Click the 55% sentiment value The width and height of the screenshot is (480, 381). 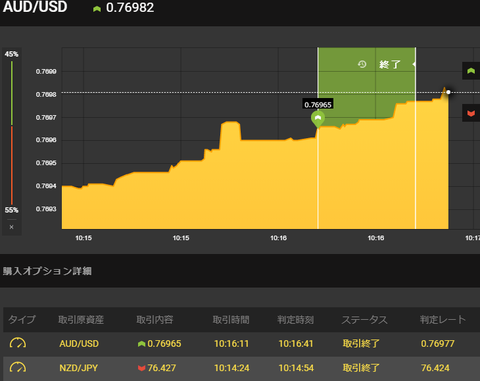pyautogui.click(x=12, y=210)
